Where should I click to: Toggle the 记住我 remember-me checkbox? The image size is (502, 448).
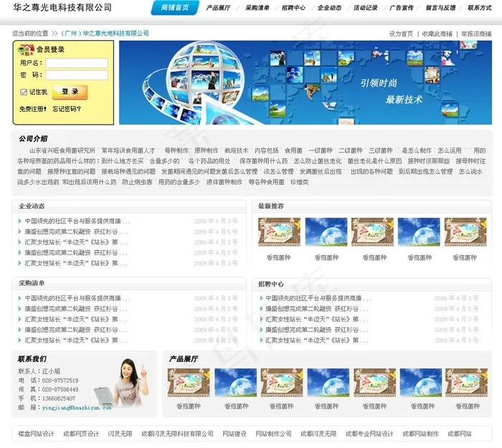point(24,92)
